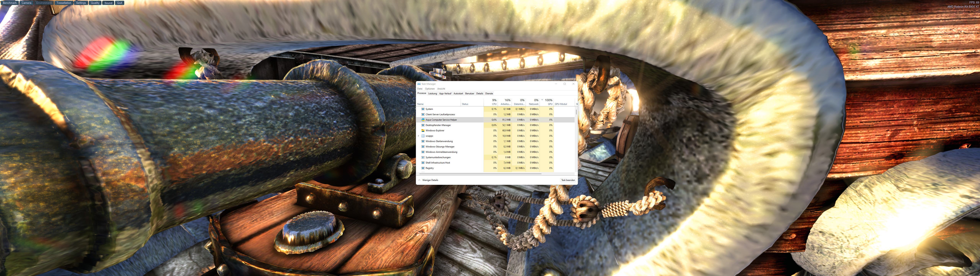The width and height of the screenshot is (980, 276).
Task: Click the 52,1 MB memory value
Action: (x=506, y=125)
